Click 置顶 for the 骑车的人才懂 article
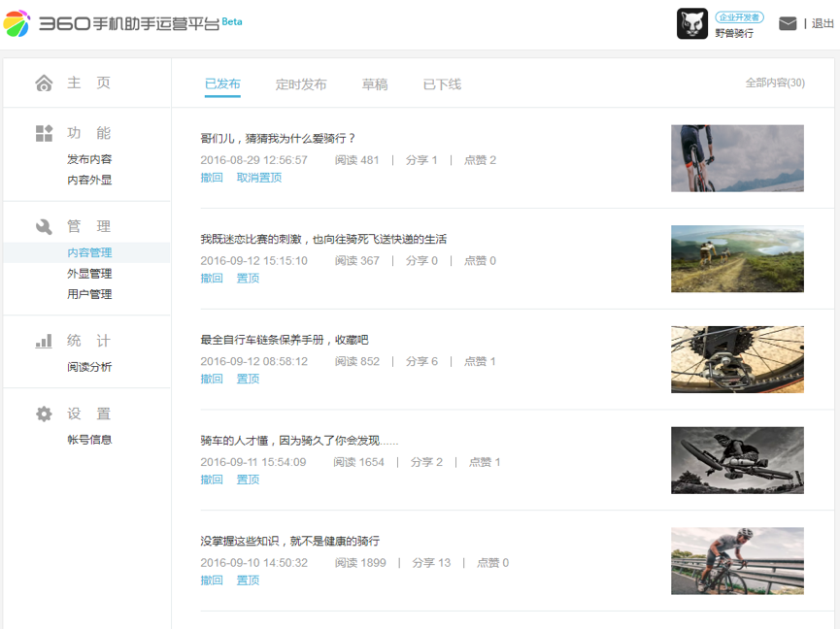Viewport: 840px width, 629px height. (248, 480)
